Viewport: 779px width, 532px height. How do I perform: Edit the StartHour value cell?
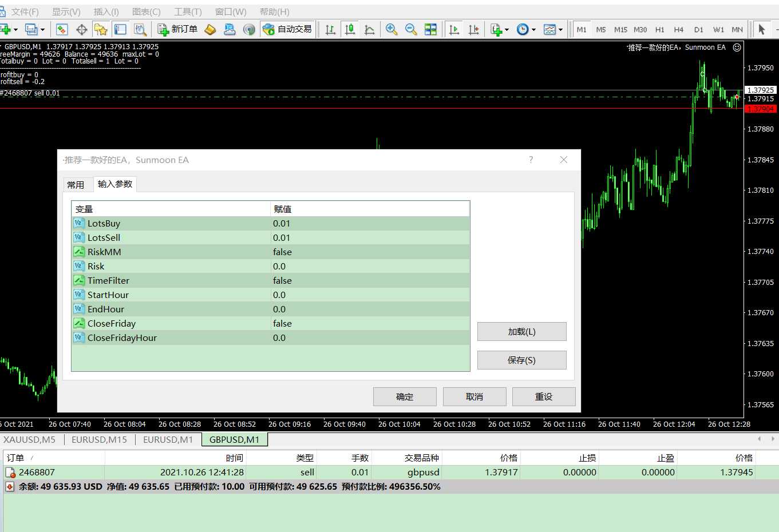(x=370, y=295)
